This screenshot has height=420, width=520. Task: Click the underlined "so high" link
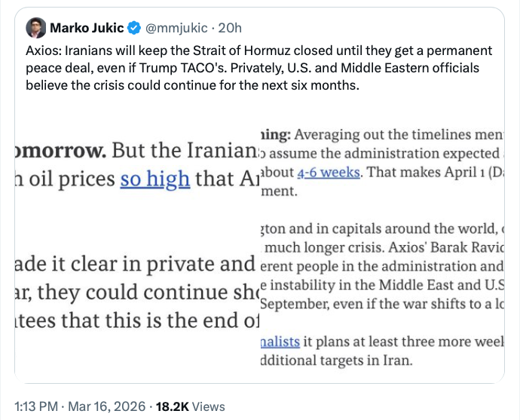156,180
